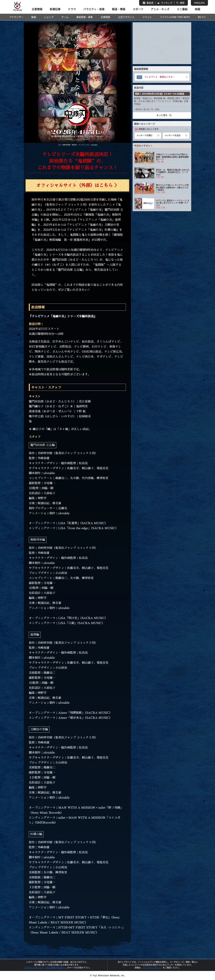Open the 東京P.D. 警視庁広報2係 thumbnail
The height and width of the screenshot is (980, 215).
[x=144, y=173]
